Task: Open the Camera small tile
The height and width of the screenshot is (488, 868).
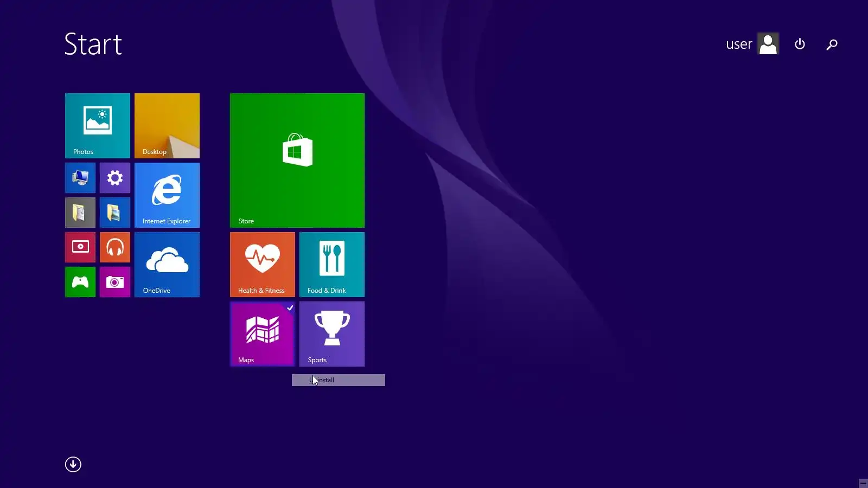Action: coord(115,282)
